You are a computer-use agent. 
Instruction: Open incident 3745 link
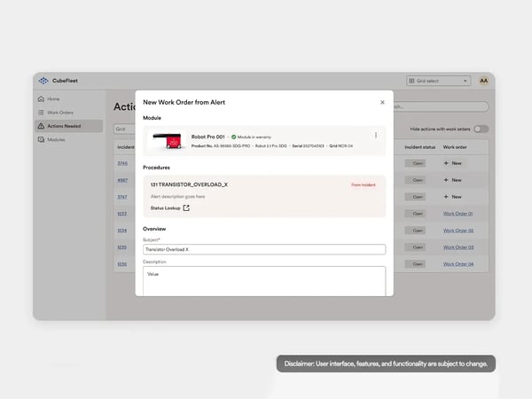click(x=122, y=163)
